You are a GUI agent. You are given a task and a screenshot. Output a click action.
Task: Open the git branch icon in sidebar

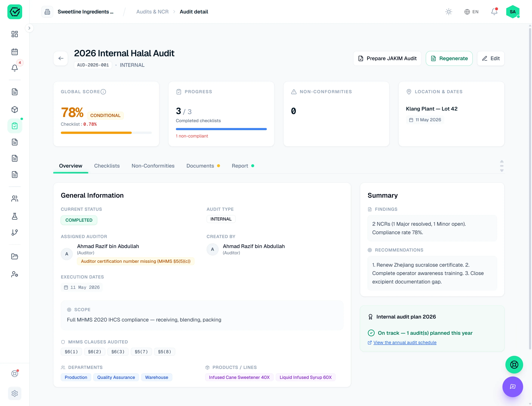tap(15, 233)
